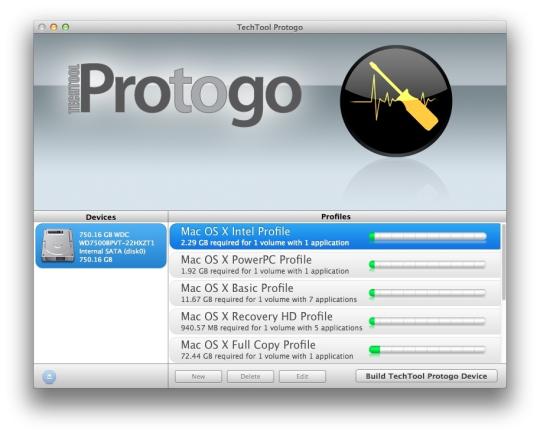Click the Protogo screwdriver logo
Viewport: 540px width, 435px height.
tap(396, 100)
